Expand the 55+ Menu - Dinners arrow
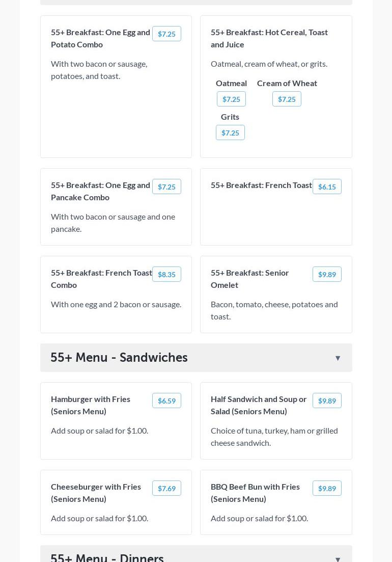This screenshot has width=392, height=562. 338,558
